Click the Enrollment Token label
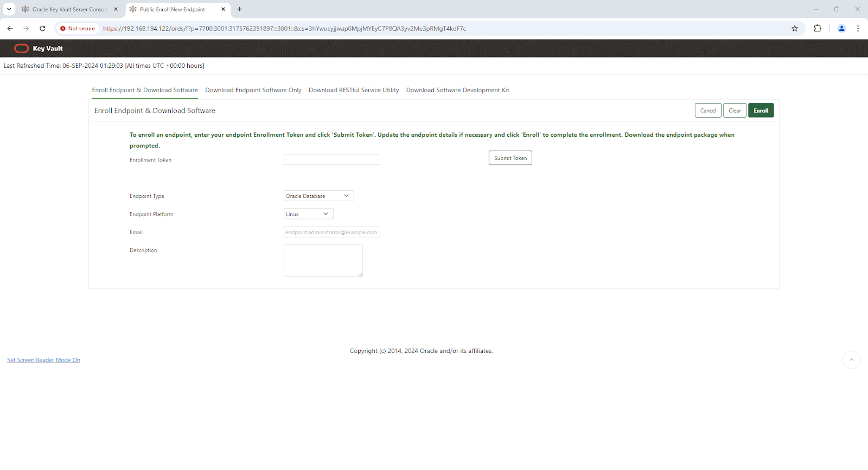868x470 pixels. tap(150, 160)
